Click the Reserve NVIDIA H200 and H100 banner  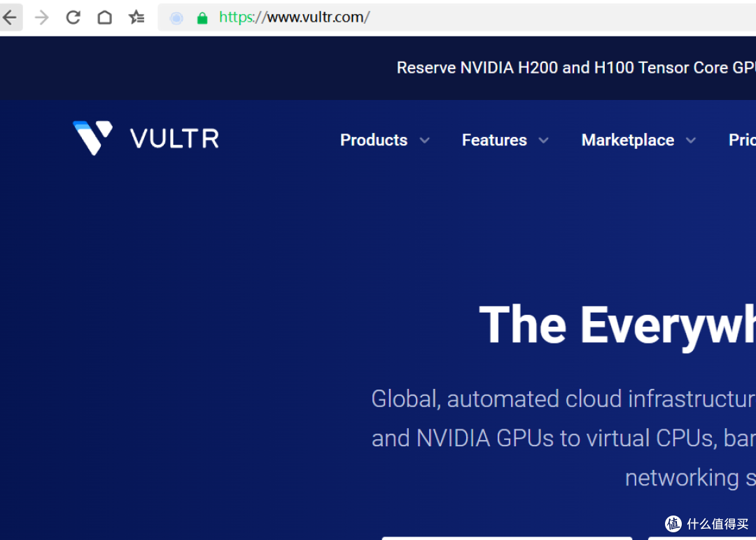576,67
